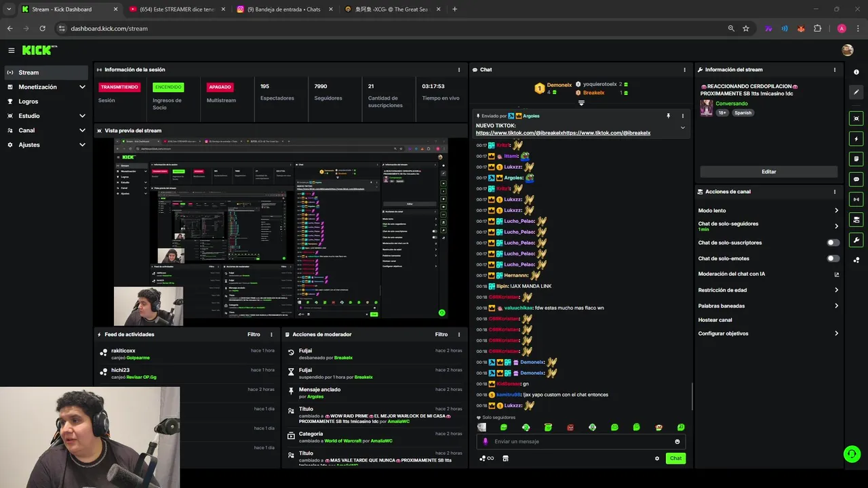Image resolution: width=868 pixels, height=488 pixels.
Task: Open options menu for Información de la sesión
Action: pyautogui.click(x=459, y=69)
